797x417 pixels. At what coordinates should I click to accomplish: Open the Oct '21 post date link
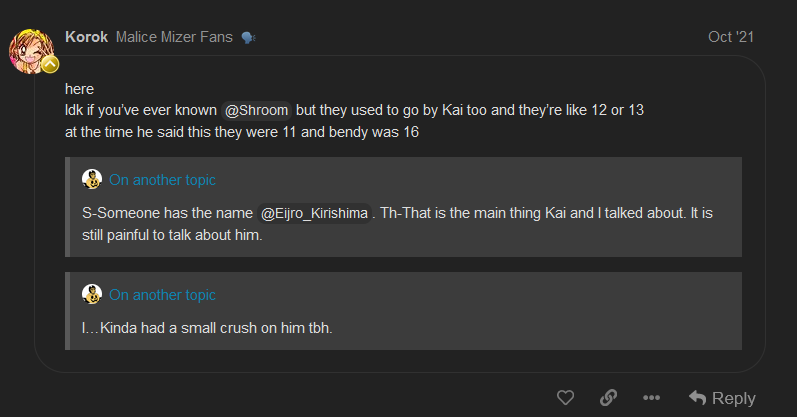pyautogui.click(x=731, y=37)
